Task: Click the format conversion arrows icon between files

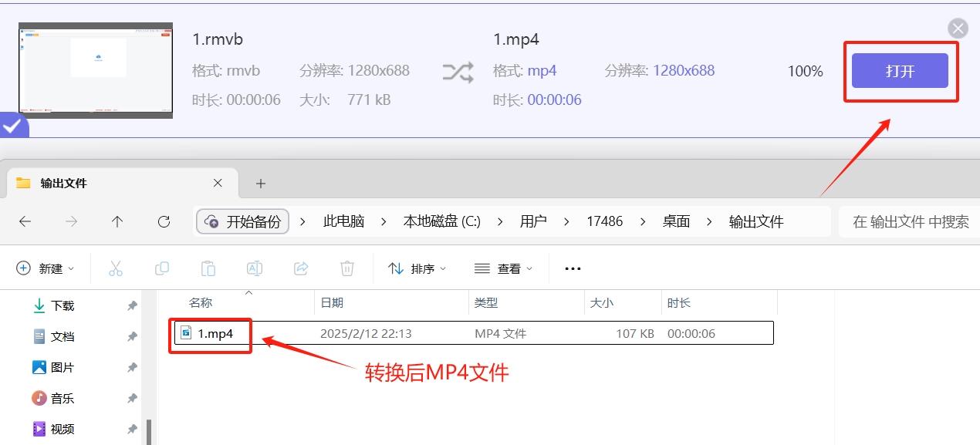Action: [458, 70]
